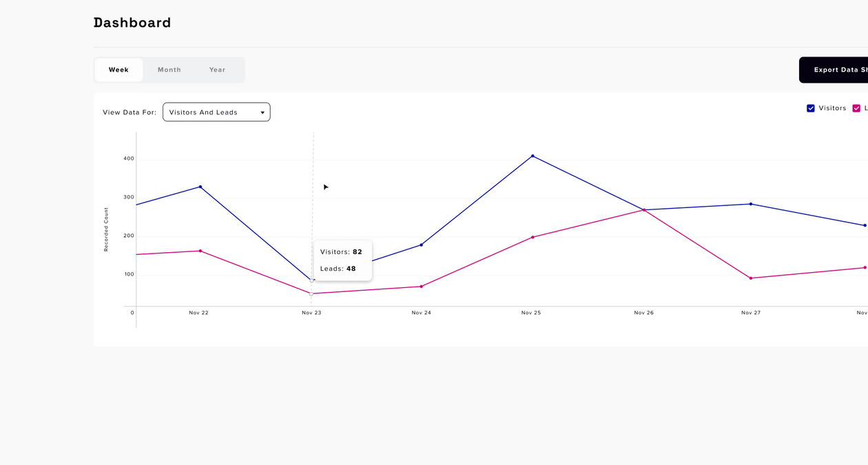Click the blue data point above Nov 22
Viewport: 868px width, 465px height.
pos(200,186)
